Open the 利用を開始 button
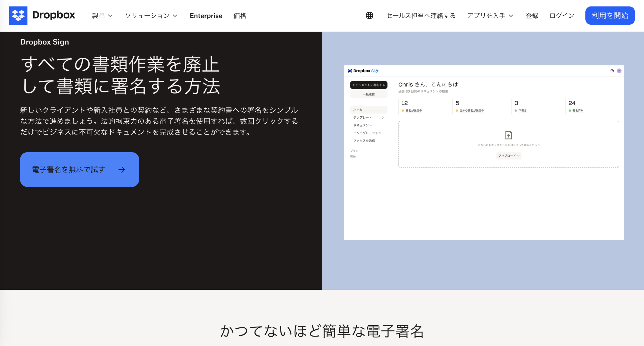Screen dimensions: 644x346 click(x=610, y=15)
